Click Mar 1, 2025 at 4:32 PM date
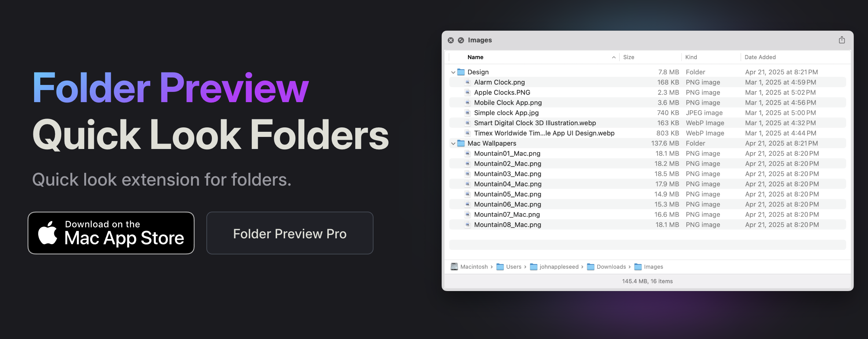Image resolution: width=868 pixels, height=339 pixels. [x=780, y=123]
